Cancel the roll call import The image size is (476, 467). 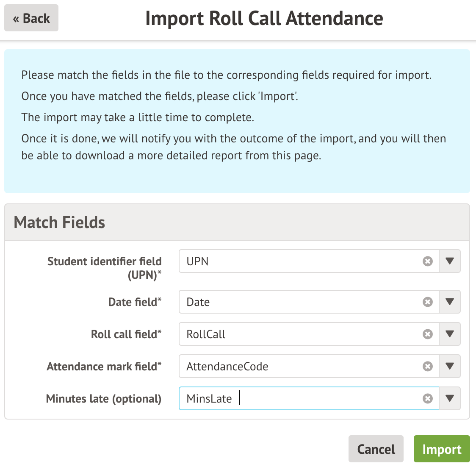[x=376, y=449]
